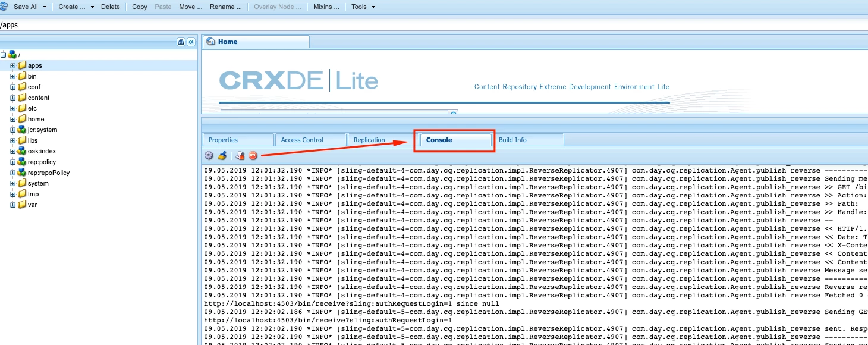Click the Create ... button
Viewport: 868px width, 345px height.
point(72,7)
